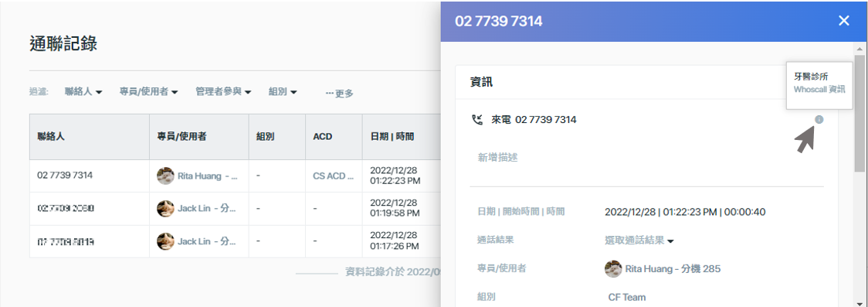Open the Whoscall 資訊 link in tooltip

819,89
